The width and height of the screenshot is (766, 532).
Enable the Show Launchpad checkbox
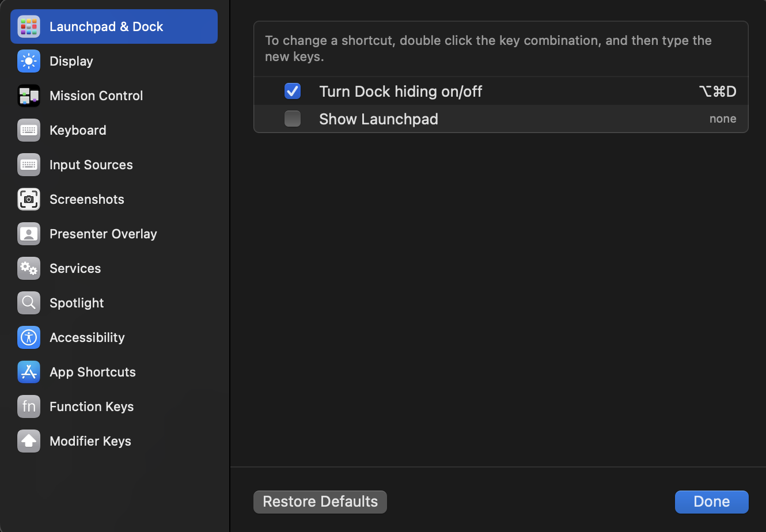coord(293,119)
